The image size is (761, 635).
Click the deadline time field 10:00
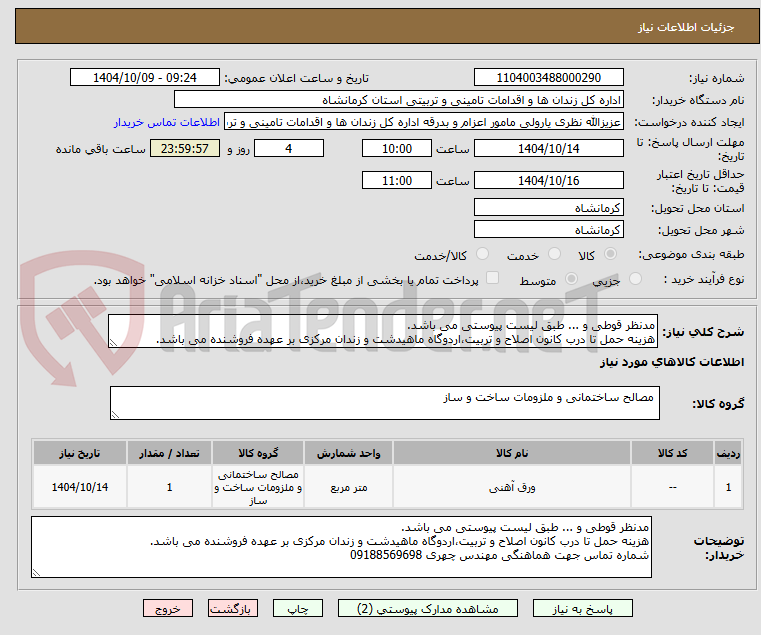pyautogui.click(x=397, y=149)
